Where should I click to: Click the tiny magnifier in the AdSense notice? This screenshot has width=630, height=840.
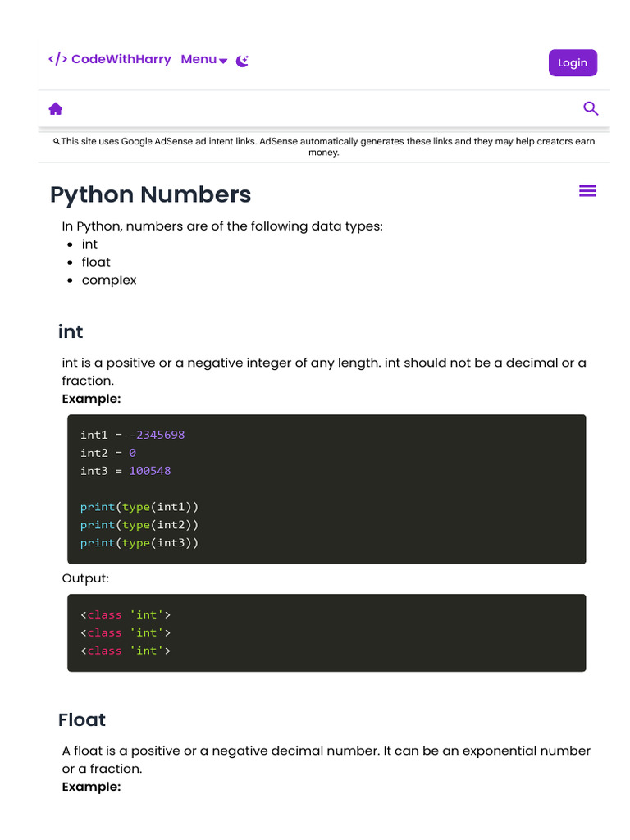(57, 141)
